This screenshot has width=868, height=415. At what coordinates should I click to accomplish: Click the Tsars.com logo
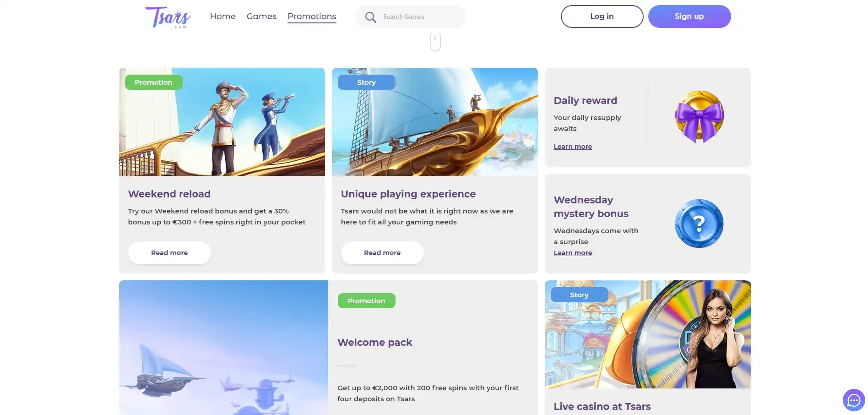coord(168,17)
